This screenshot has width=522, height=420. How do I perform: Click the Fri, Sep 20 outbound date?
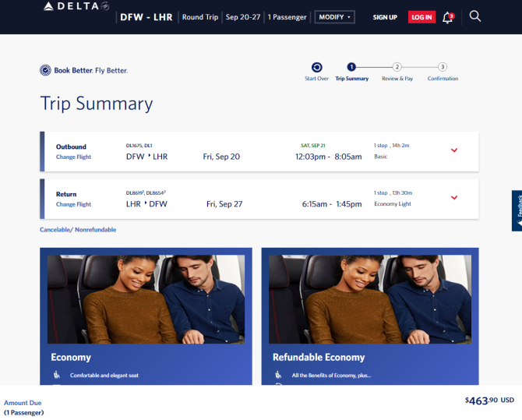(221, 157)
